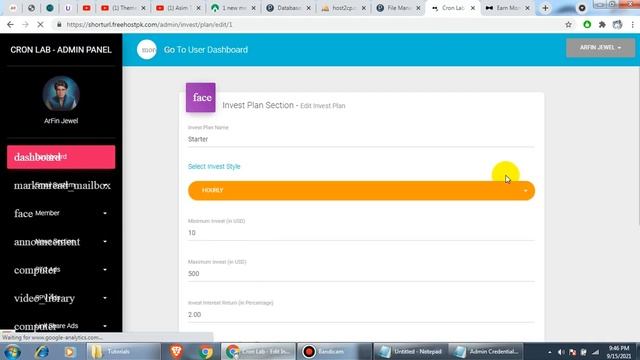
Task: Open the ARFIN JEWEL account dropdown
Action: pyautogui.click(x=600, y=48)
